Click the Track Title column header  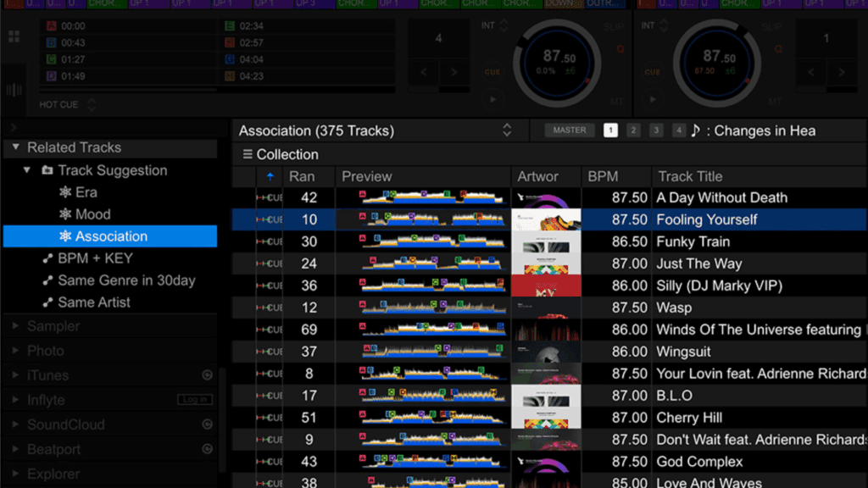[x=690, y=176]
